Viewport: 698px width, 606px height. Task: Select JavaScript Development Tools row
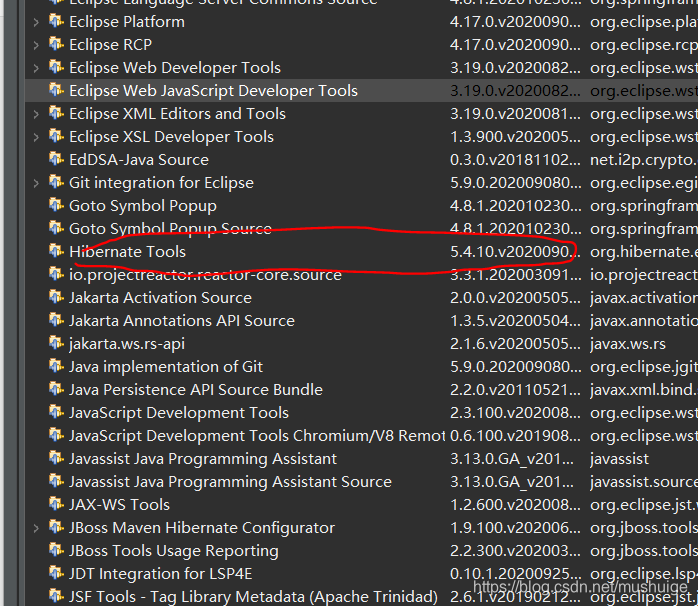361,413
